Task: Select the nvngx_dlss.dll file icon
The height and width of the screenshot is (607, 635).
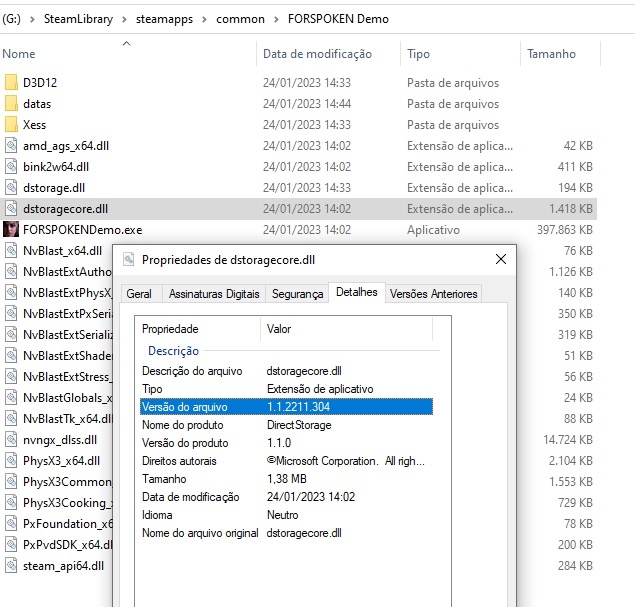Action: click(x=11, y=440)
